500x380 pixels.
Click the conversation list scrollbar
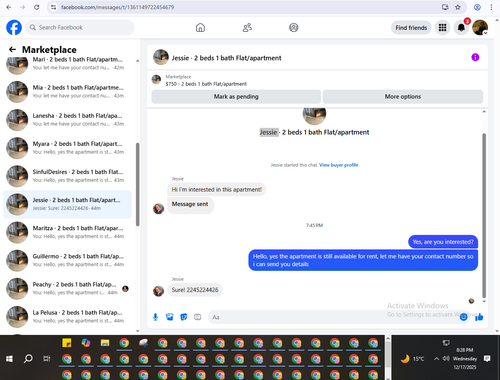click(137, 184)
